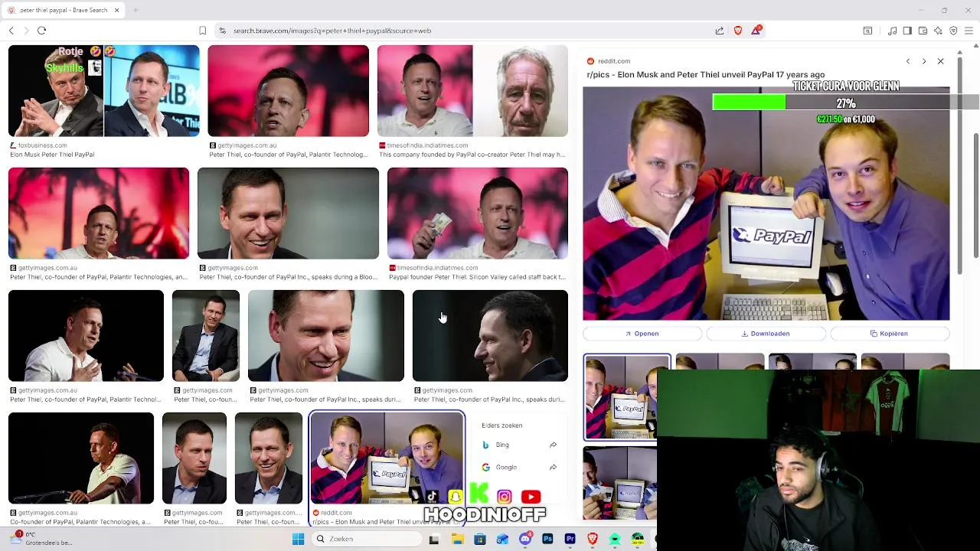Open the large PayPal preview image
This screenshot has width=980, height=551.
[766, 204]
